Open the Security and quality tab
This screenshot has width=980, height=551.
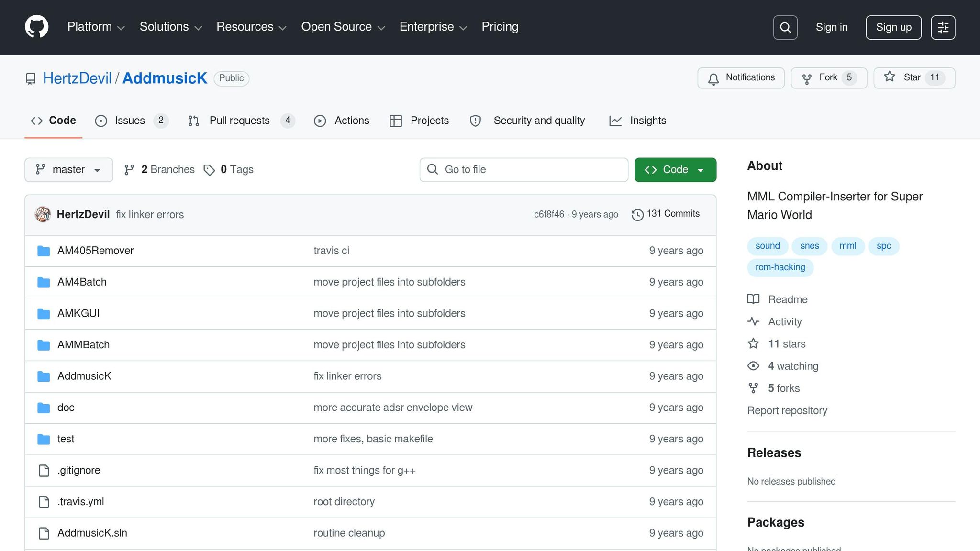[527, 121]
